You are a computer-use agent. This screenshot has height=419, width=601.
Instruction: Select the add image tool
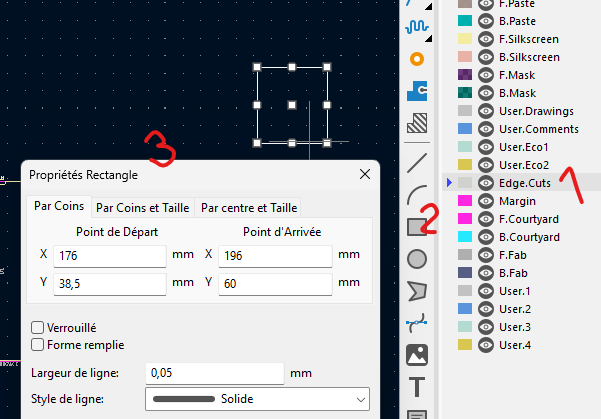[417, 355]
